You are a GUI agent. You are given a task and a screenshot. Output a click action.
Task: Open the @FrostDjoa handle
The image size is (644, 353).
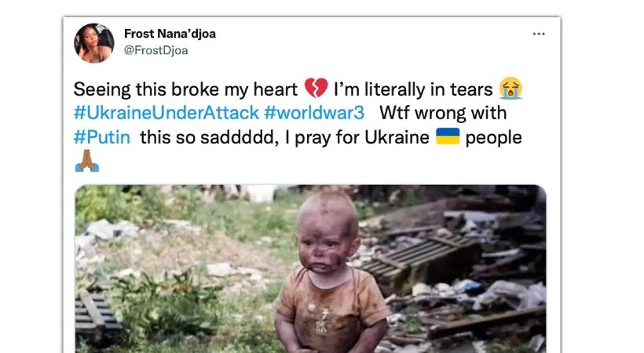(156, 50)
